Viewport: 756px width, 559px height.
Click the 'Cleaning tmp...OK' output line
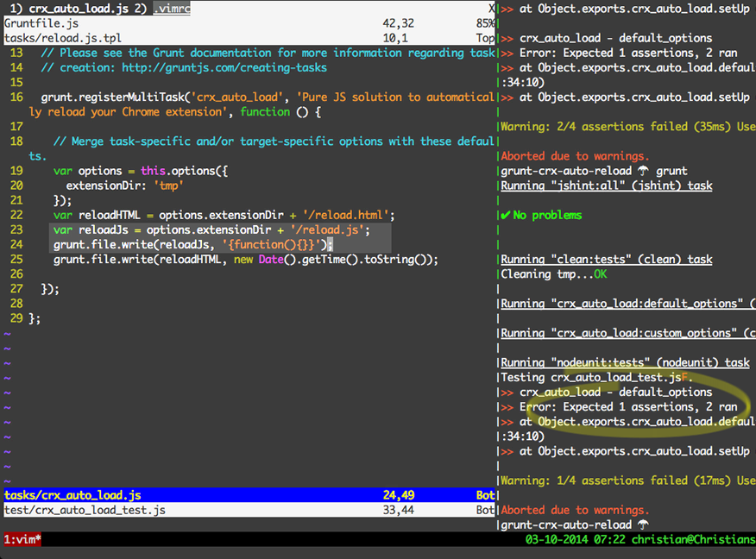point(553,273)
